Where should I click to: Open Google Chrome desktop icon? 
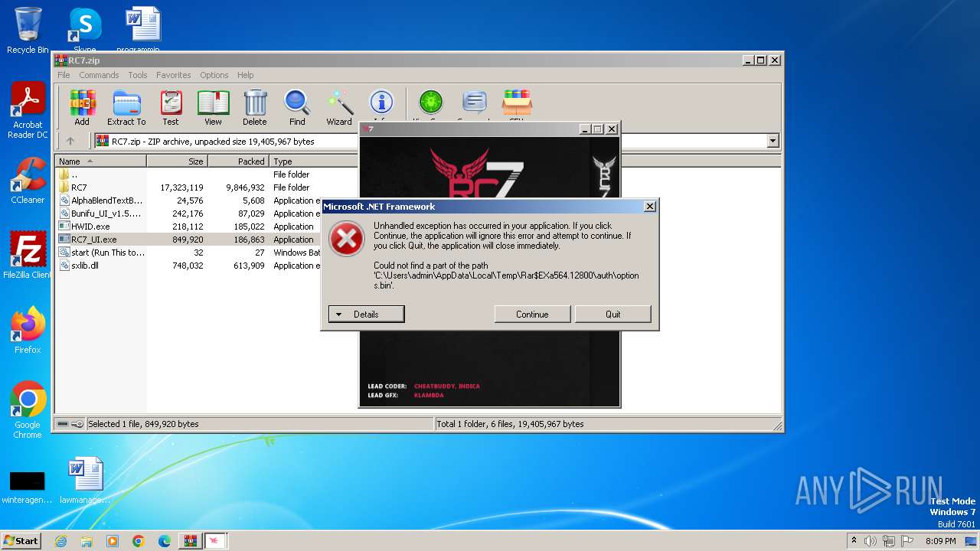pos(28,410)
